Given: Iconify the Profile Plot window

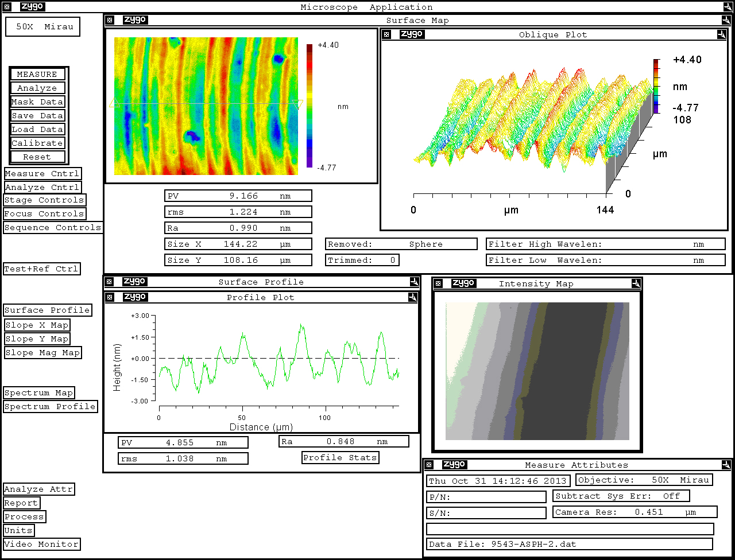Looking at the screenshot, I should [413, 297].
